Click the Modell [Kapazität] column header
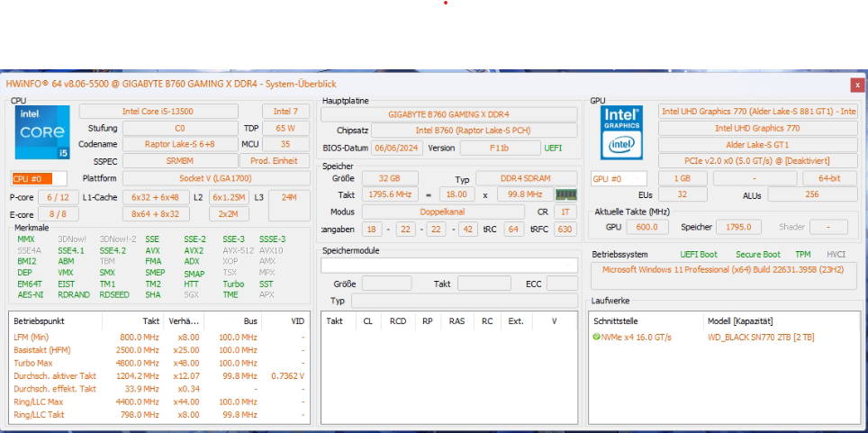 pos(782,321)
